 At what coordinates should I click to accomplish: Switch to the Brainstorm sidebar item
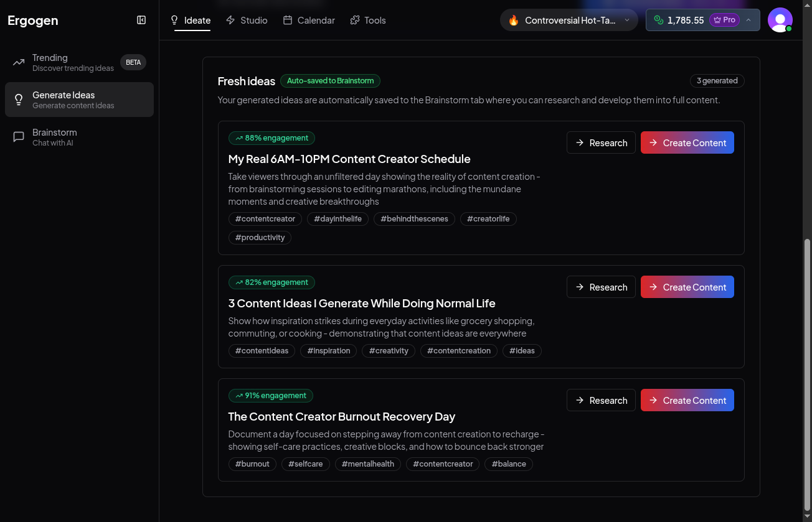point(54,137)
